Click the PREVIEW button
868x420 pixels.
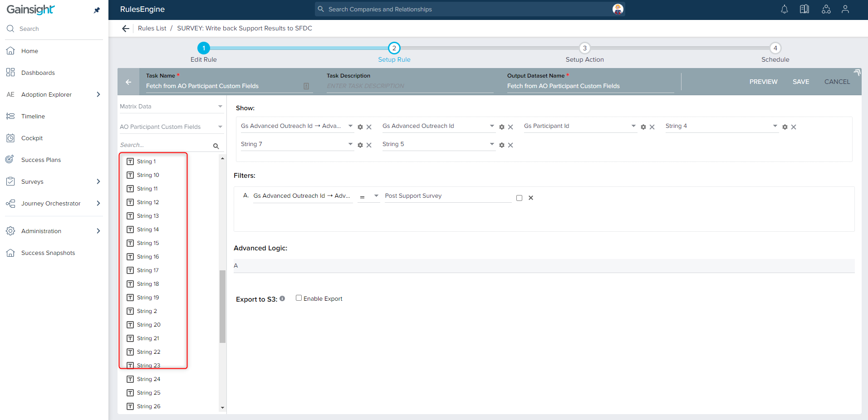(x=763, y=82)
